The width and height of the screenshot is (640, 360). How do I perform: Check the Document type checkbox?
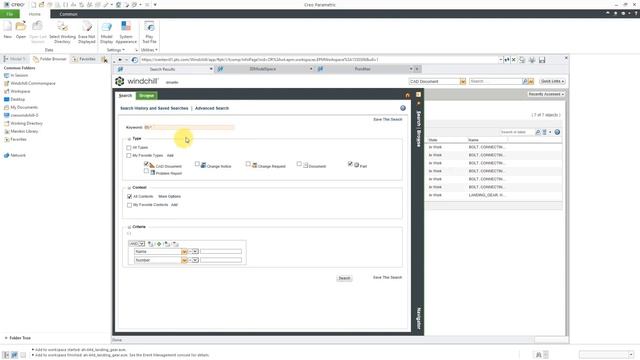299,164
